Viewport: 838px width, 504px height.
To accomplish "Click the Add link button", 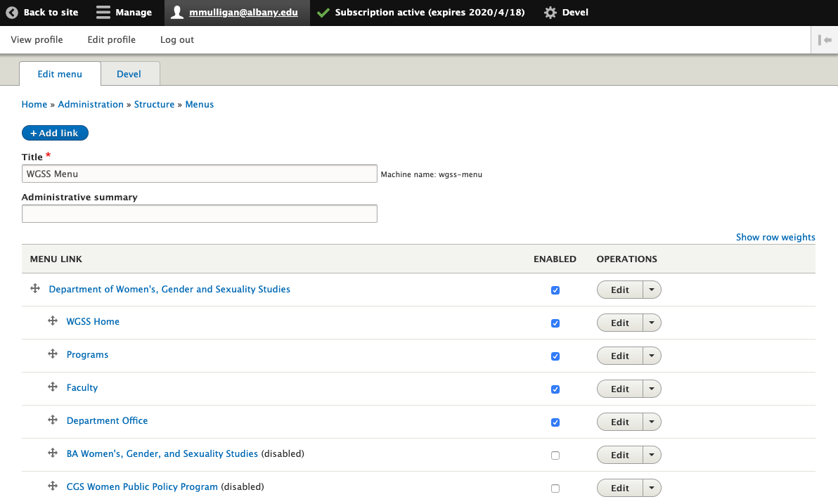I will (55, 133).
